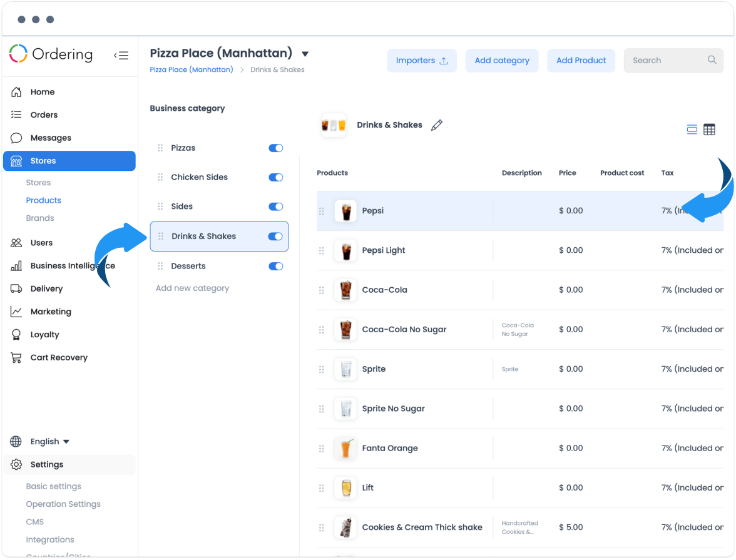Click the $ 5.00 price cell

point(571,527)
